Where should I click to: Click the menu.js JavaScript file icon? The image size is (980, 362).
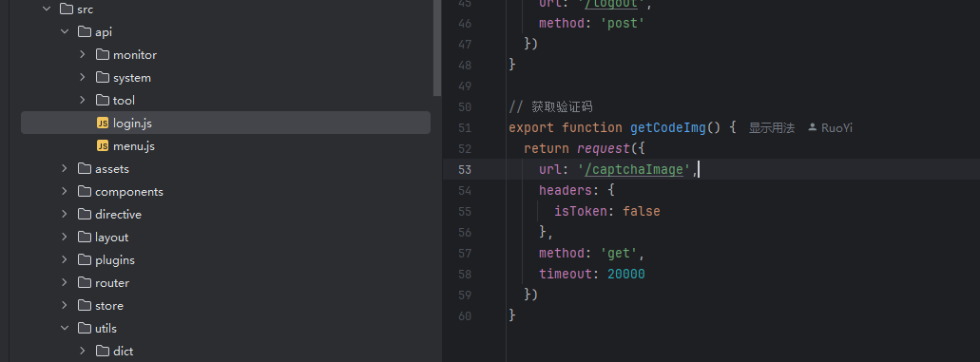tap(103, 146)
